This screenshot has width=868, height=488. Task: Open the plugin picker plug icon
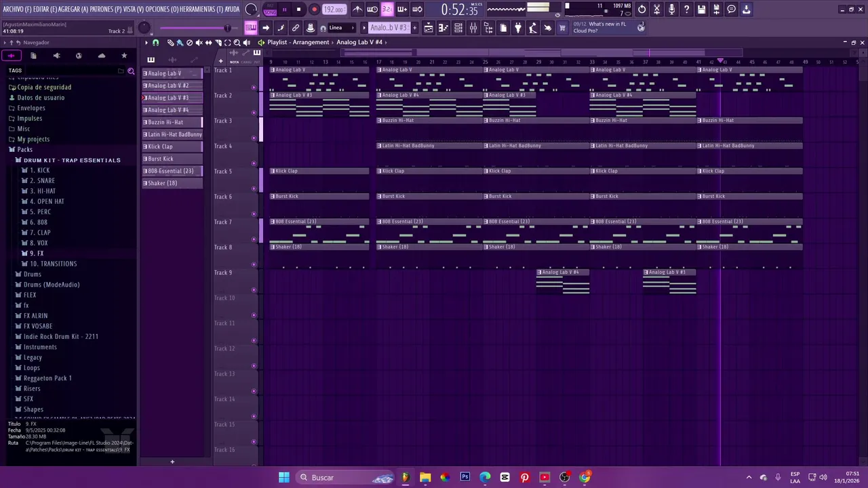518,28
